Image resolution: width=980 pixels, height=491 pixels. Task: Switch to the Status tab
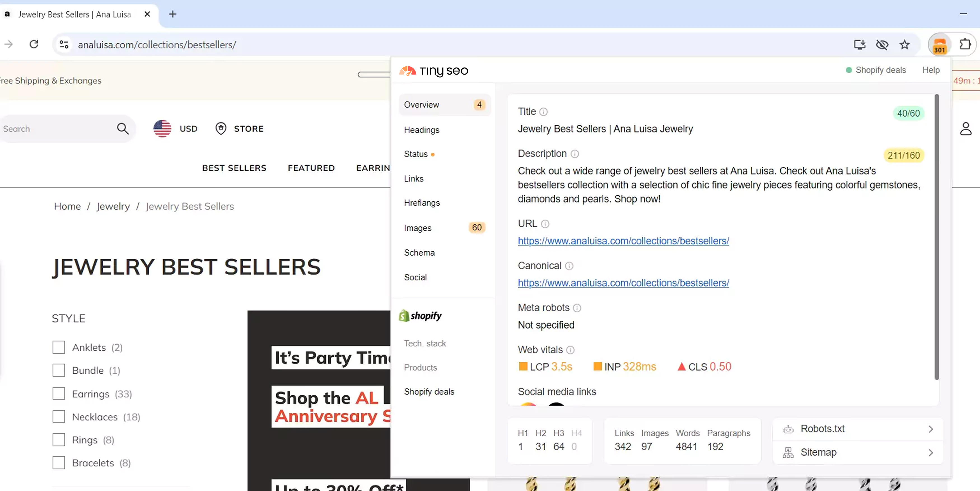416,154
